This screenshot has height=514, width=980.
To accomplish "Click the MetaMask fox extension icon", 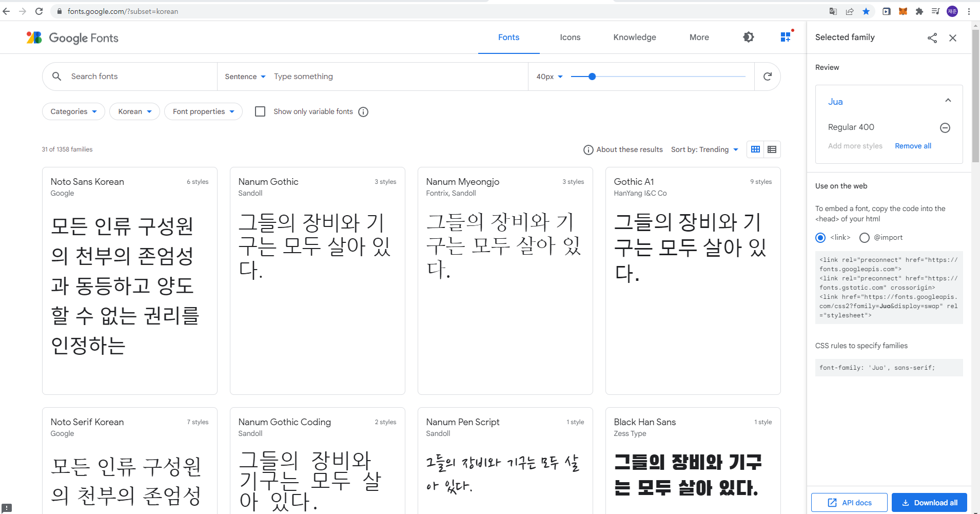I will pos(903,11).
